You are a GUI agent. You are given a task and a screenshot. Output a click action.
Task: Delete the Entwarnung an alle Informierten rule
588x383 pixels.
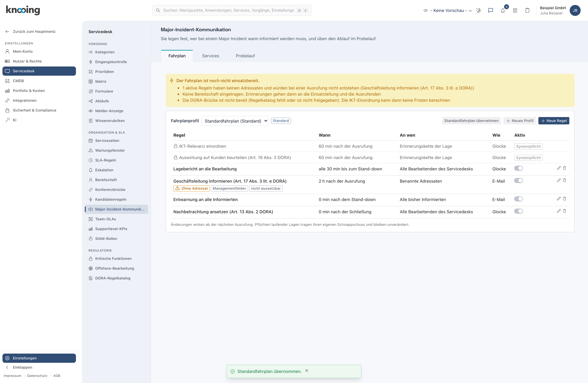click(565, 199)
